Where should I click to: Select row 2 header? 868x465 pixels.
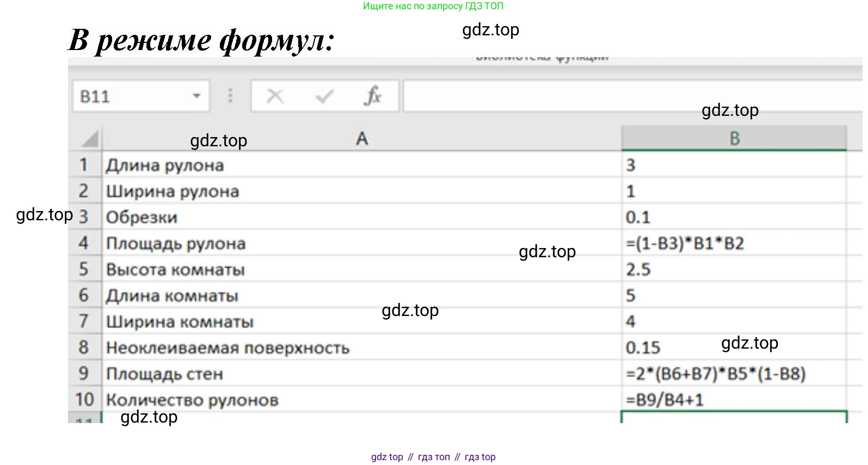coord(84,190)
